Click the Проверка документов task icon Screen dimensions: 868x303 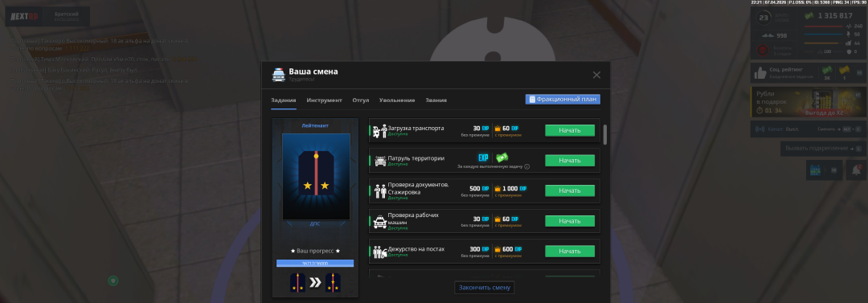[x=379, y=191]
